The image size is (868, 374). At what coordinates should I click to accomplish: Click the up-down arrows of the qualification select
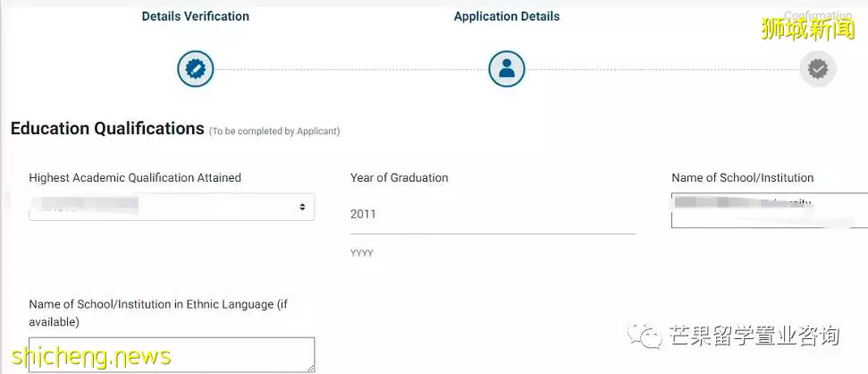(x=302, y=207)
